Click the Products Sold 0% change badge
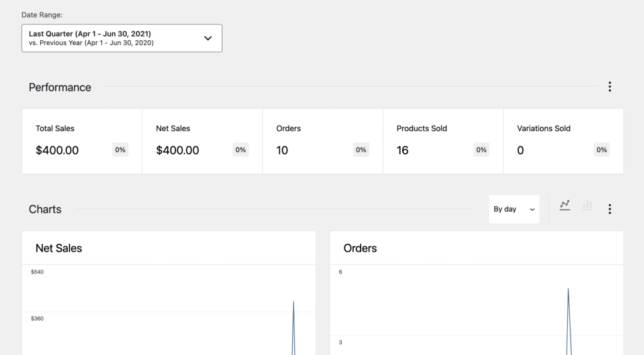 [481, 150]
